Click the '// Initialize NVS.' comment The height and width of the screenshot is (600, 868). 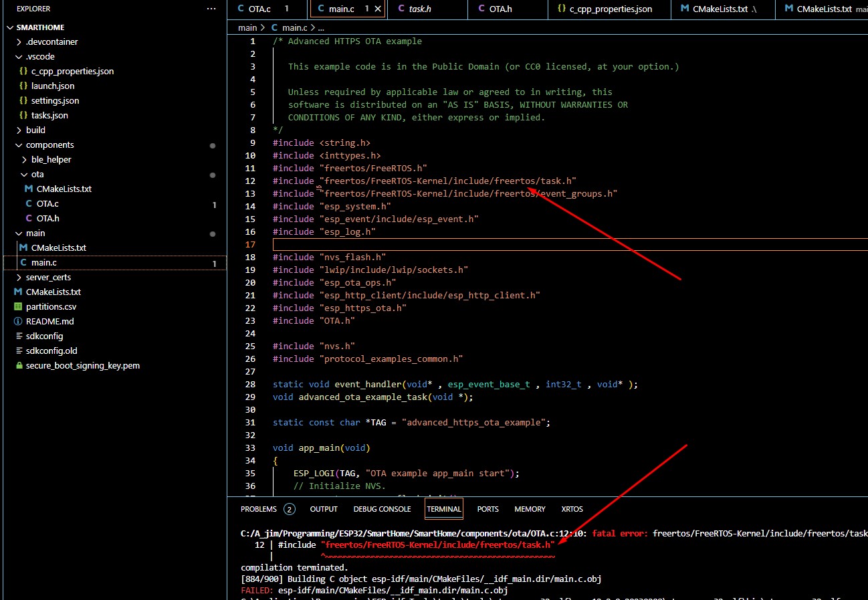pyautogui.click(x=340, y=486)
